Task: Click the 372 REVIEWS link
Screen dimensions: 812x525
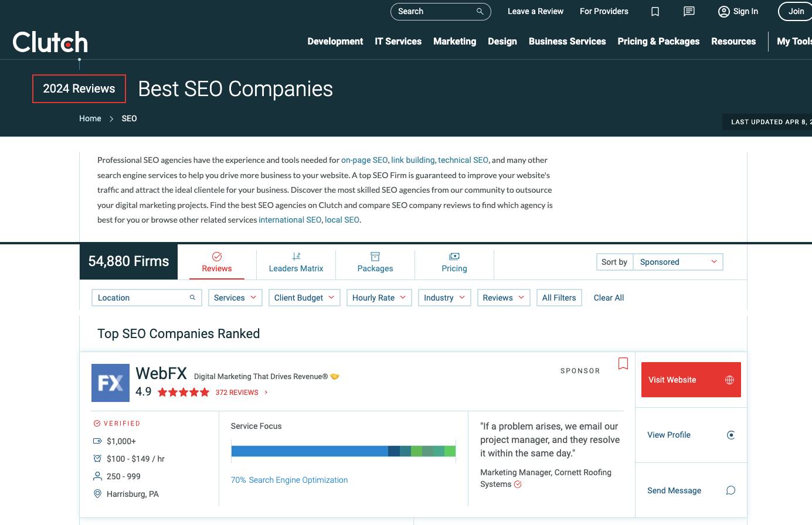Action: [x=237, y=393]
